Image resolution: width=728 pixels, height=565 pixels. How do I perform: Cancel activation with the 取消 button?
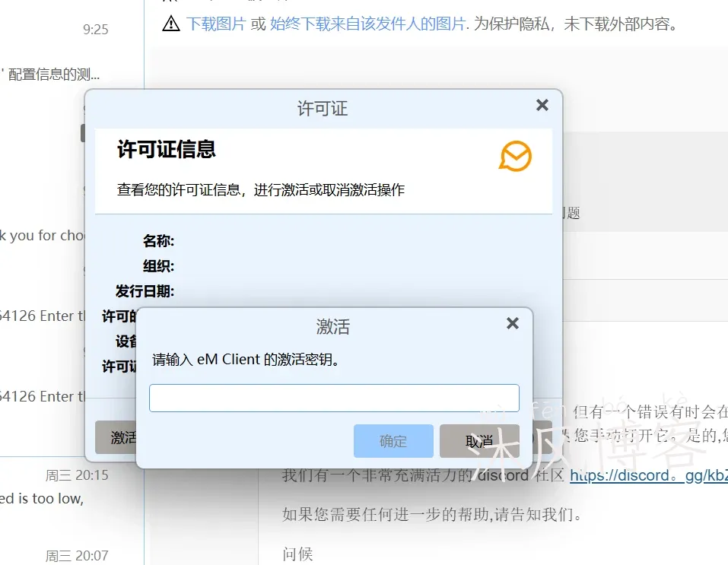click(x=479, y=441)
